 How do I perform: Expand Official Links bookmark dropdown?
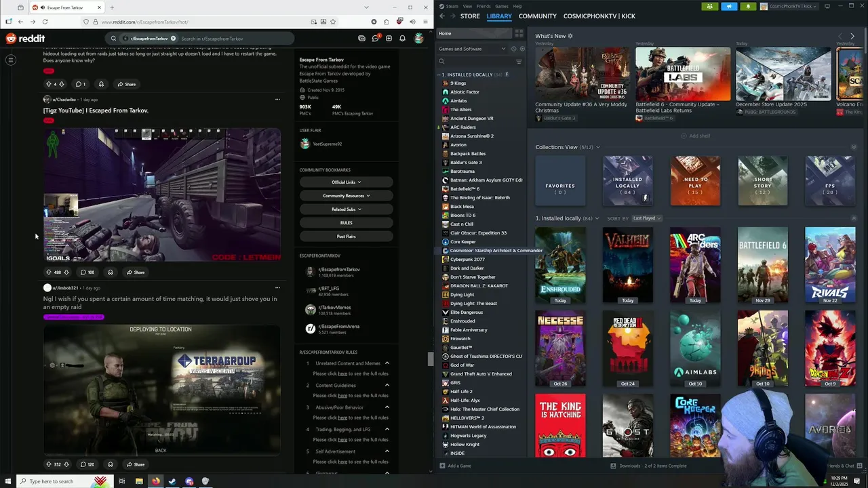pos(346,182)
